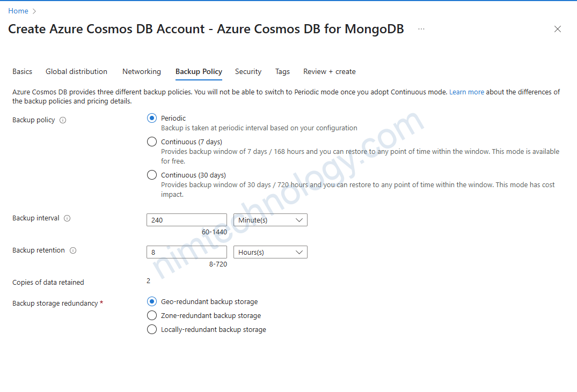
Task: Go to the Review + create tab
Action: pyautogui.click(x=329, y=71)
